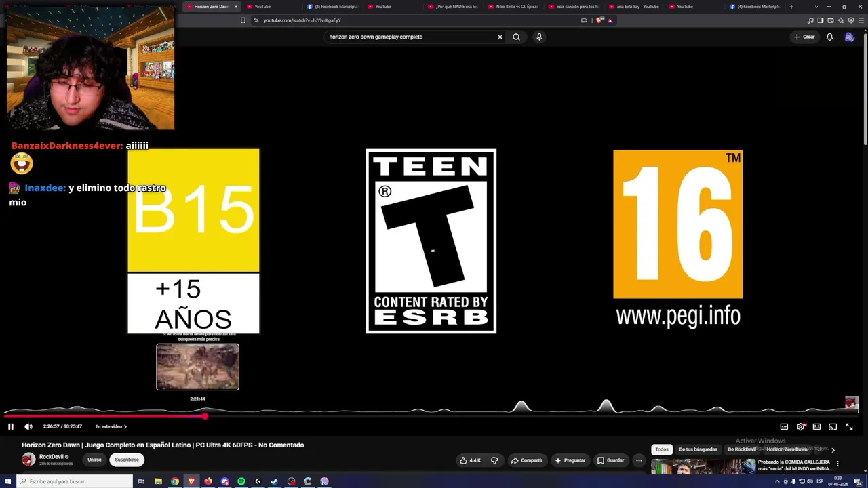Open File Explorer from taskbar
Viewport: 868px width, 488px height.
[x=158, y=481]
